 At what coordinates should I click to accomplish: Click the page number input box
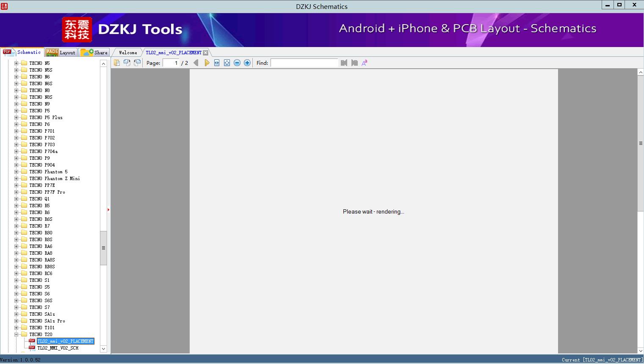[x=171, y=63]
